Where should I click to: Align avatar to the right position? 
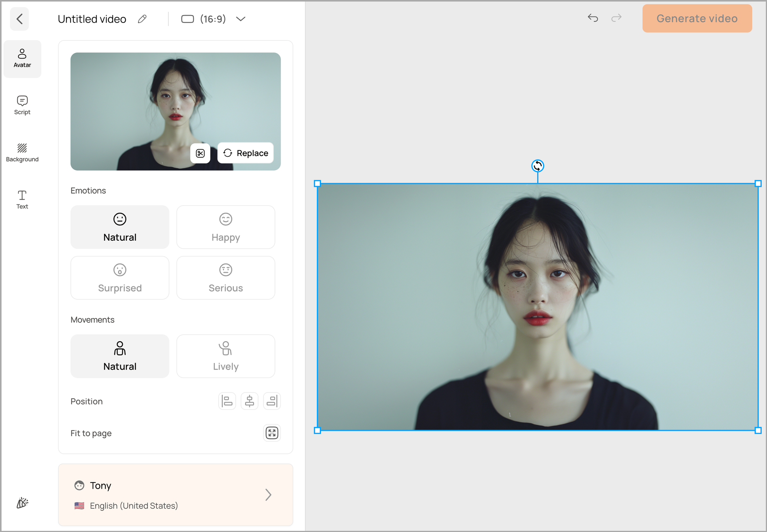pos(272,401)
